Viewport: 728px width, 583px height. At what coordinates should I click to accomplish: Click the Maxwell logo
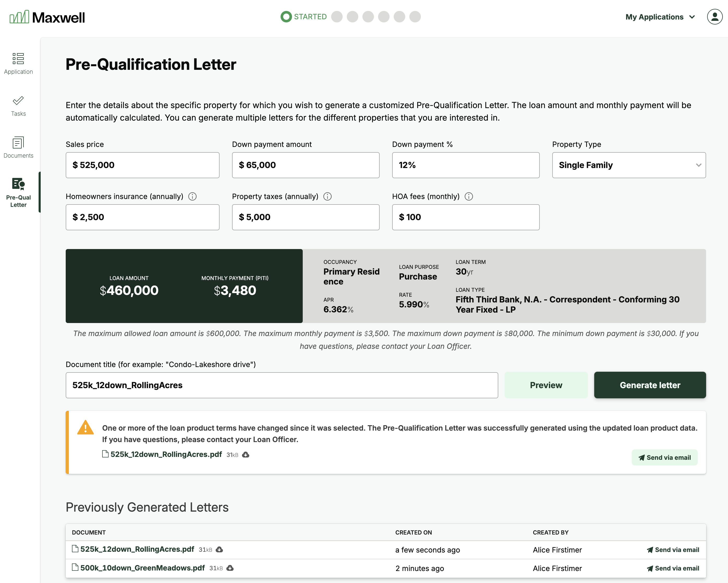tap(47, 17)
